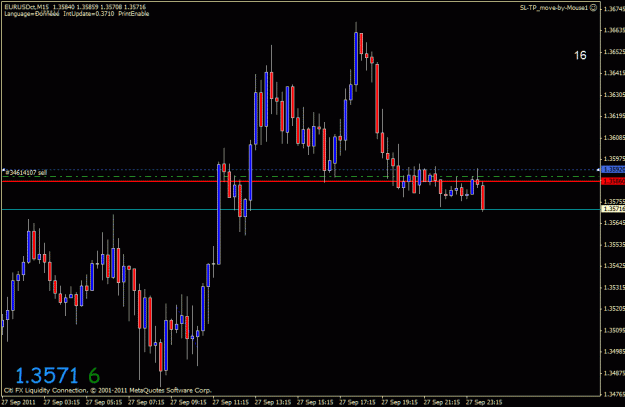Click the blue dotted horizontal line
Image resolution: width=625 pixels, height=407 pixels.
301,170
